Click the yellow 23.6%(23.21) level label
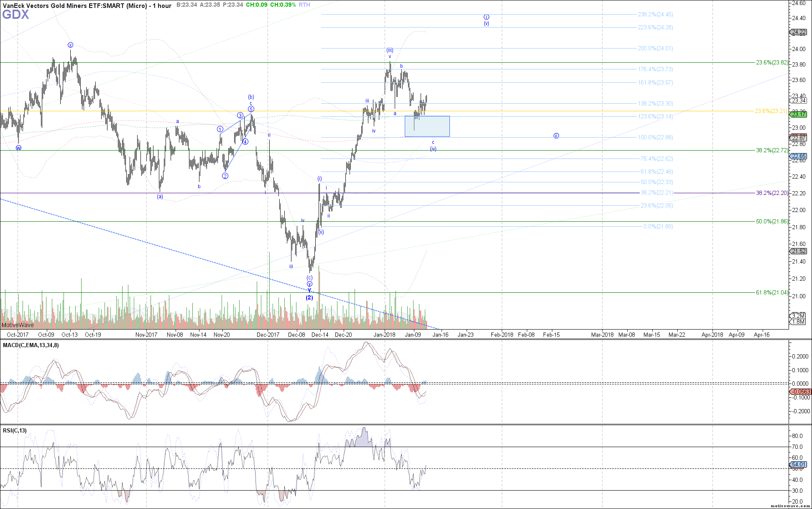 [771, 111]
